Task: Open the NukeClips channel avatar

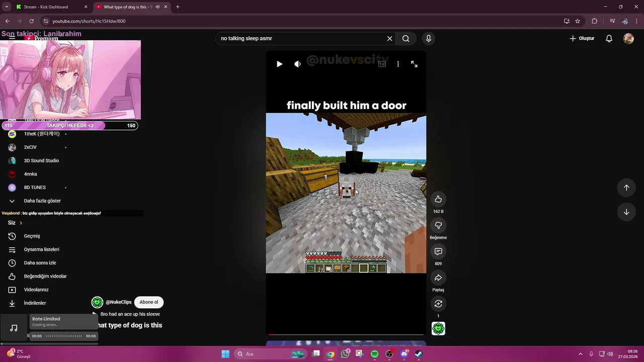Action: point(97,302)
